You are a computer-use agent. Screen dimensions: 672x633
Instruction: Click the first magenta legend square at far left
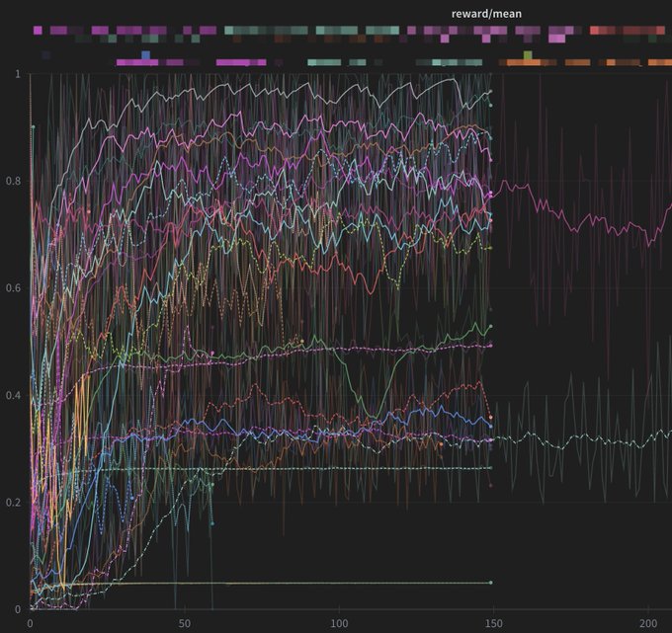click(38, 31)
